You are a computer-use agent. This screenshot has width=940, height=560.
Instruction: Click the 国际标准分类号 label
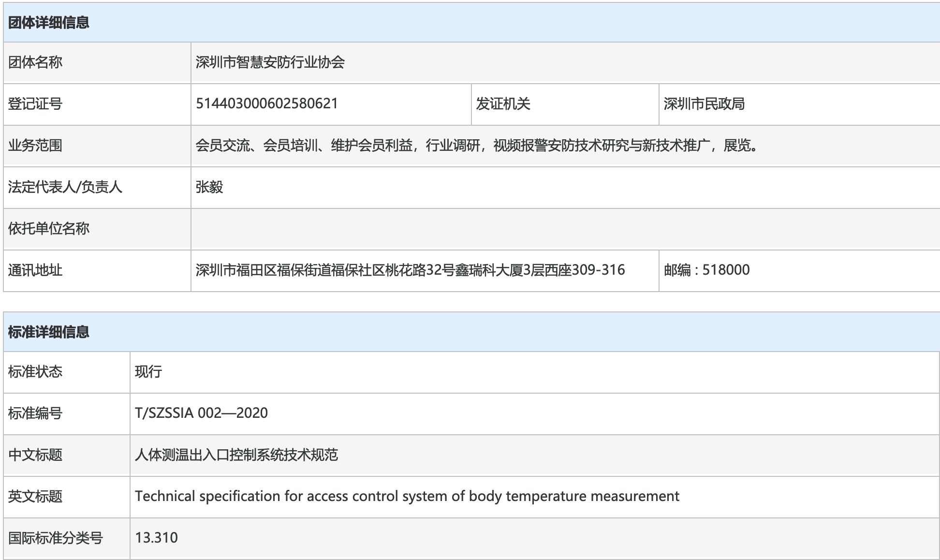[x=56, y=538]
